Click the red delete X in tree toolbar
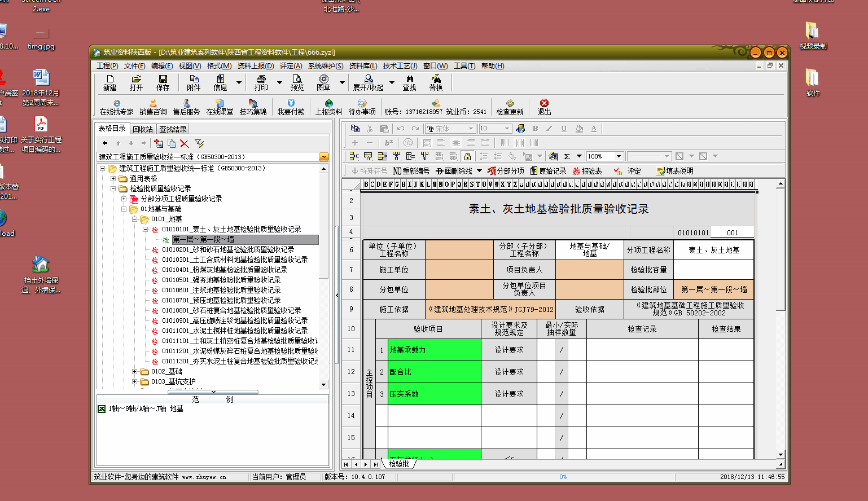 (184, 143)
